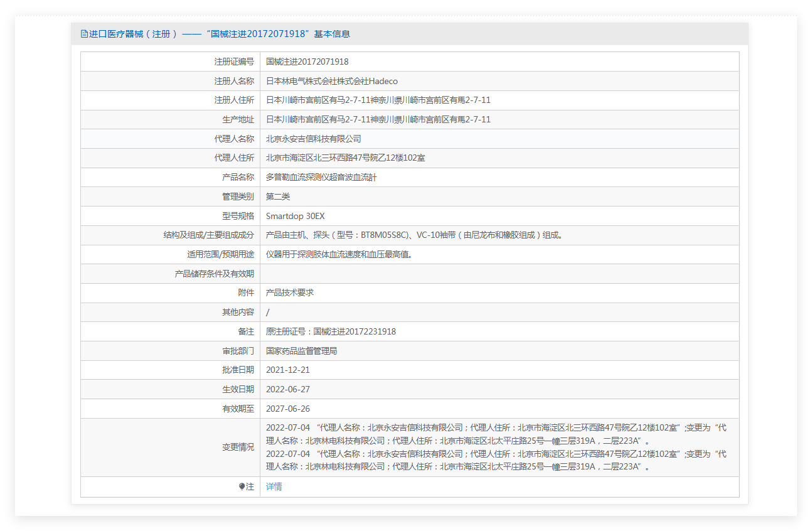Click the 注册人住所 row label
This screenshot has height=531, width=812.
tap(234, 100)
